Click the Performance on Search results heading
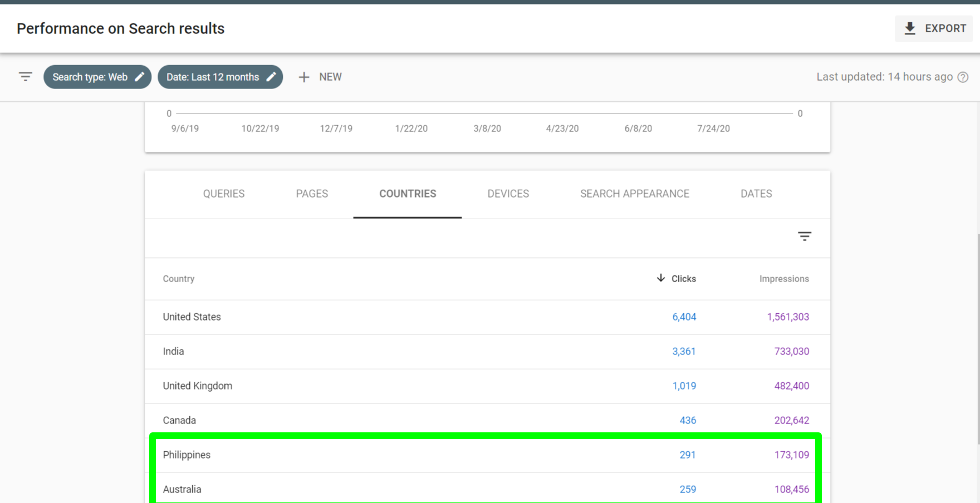Viewport: 980px width, 503px height. point(121,28)
